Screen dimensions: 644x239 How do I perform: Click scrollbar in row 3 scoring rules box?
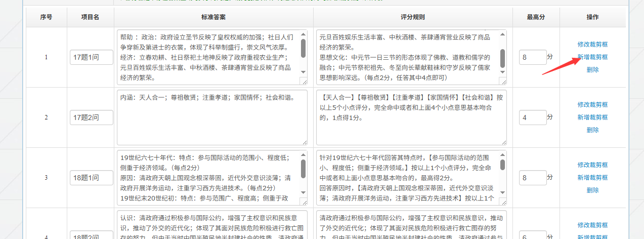coord(502,165)
